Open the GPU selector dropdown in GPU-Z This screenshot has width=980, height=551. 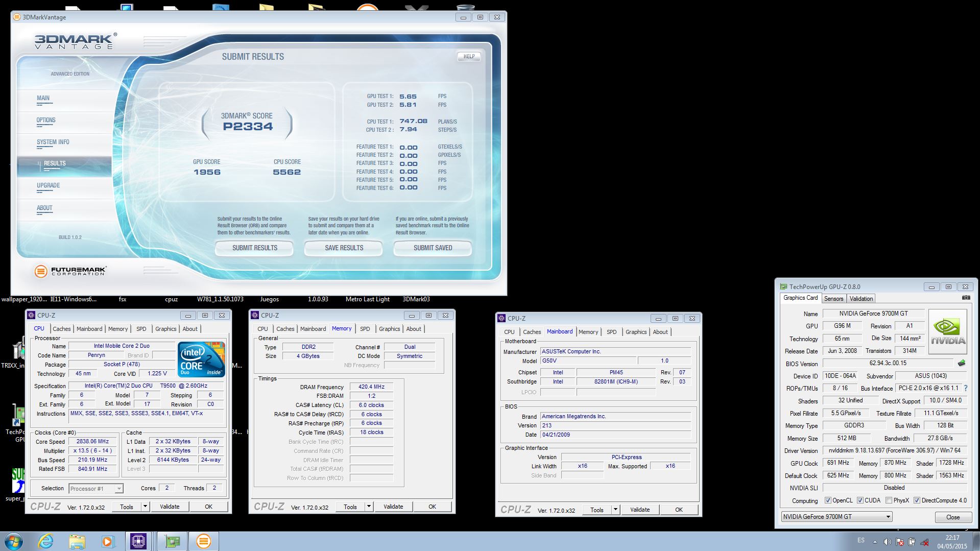(x=888, y=517)
